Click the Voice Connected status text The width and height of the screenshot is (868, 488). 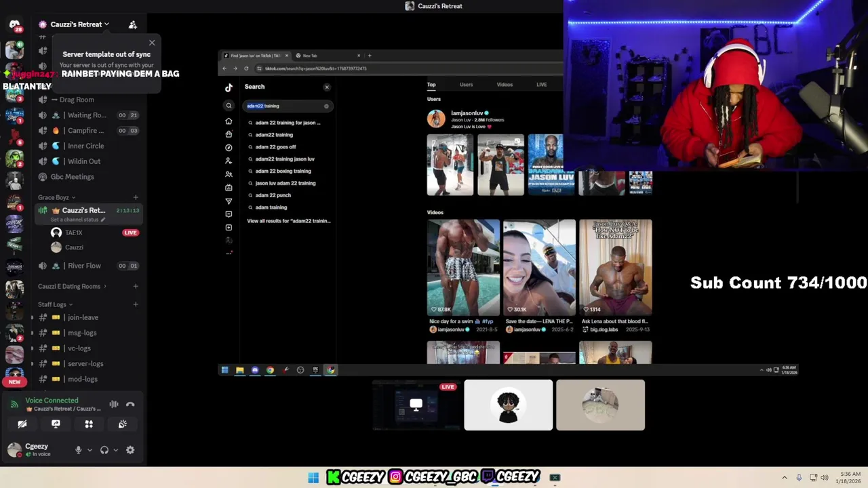52,401
